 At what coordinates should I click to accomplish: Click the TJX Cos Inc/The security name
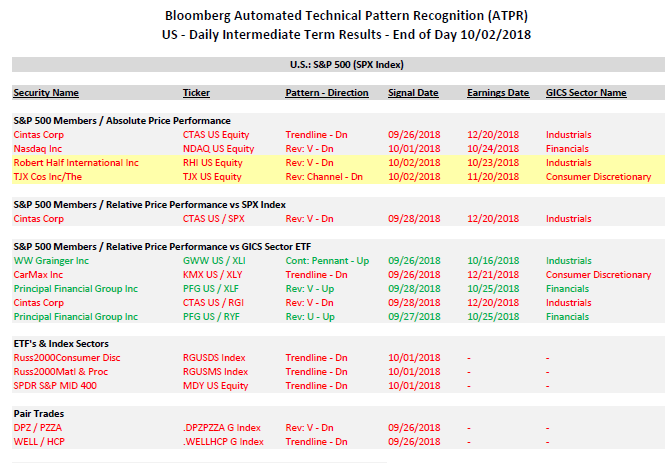click(48, 177)
